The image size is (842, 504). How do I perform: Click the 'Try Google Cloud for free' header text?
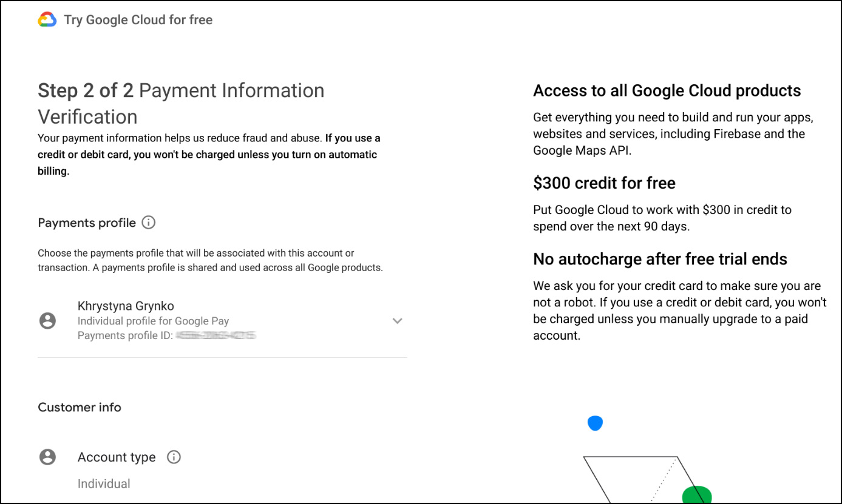(138, 20)
